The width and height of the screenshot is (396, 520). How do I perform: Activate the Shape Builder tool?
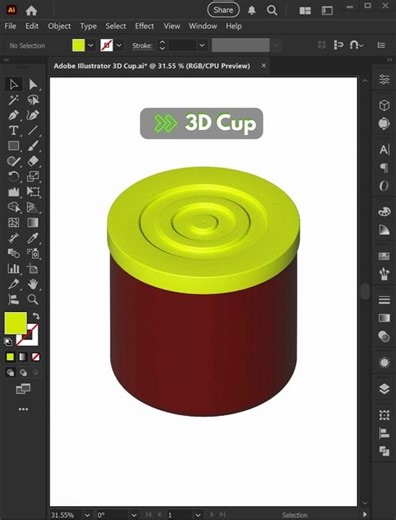[13, 207]
